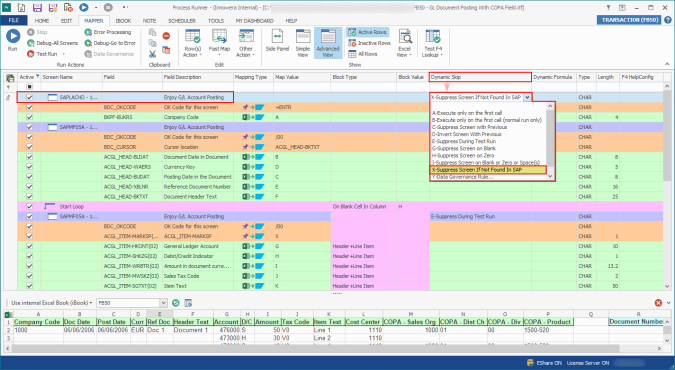The height and width of the screenshot is (370, 675).
Task: Open the Side Panel view
Action: point(277,41)
